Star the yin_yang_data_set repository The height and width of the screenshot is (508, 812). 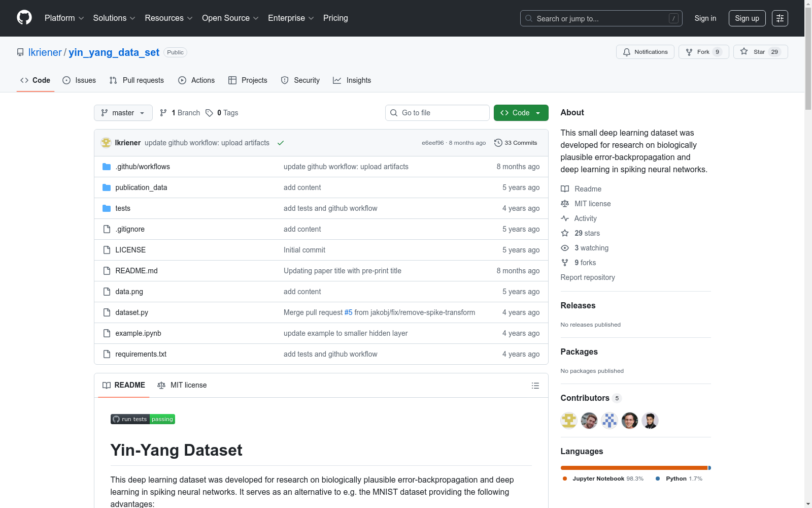click(x=760, y=52)
